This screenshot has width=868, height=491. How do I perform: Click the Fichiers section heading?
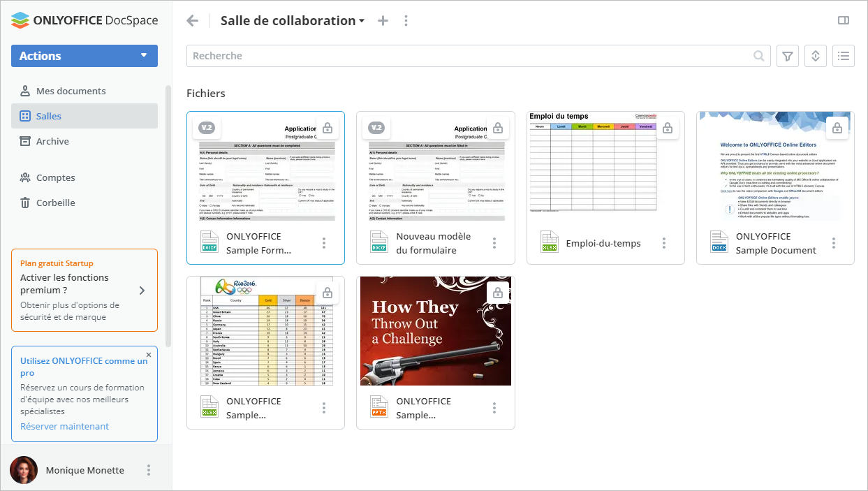206,93
